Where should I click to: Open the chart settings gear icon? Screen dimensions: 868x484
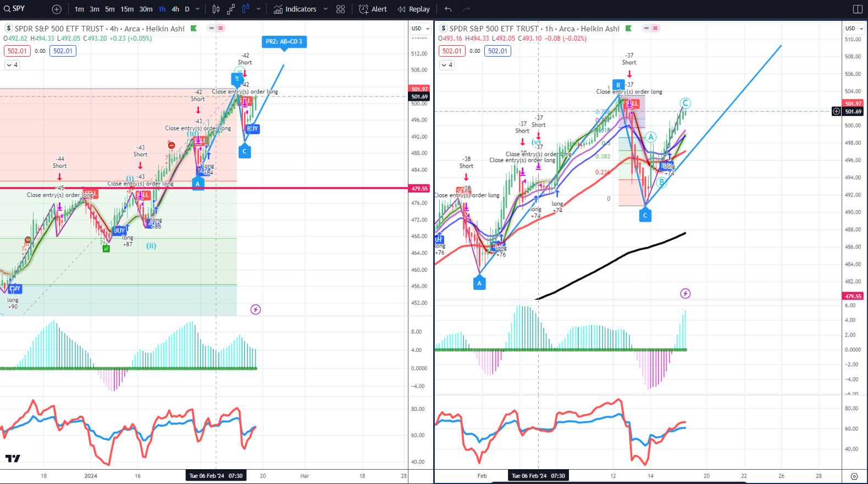coord(854,476)
